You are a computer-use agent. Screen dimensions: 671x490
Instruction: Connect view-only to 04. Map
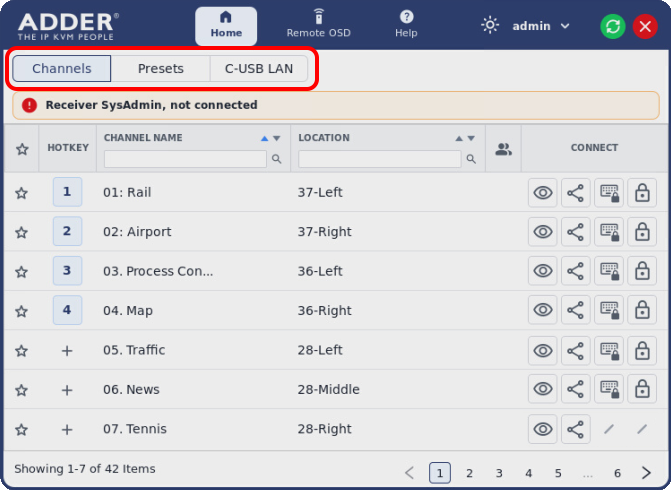pos(543,310)
